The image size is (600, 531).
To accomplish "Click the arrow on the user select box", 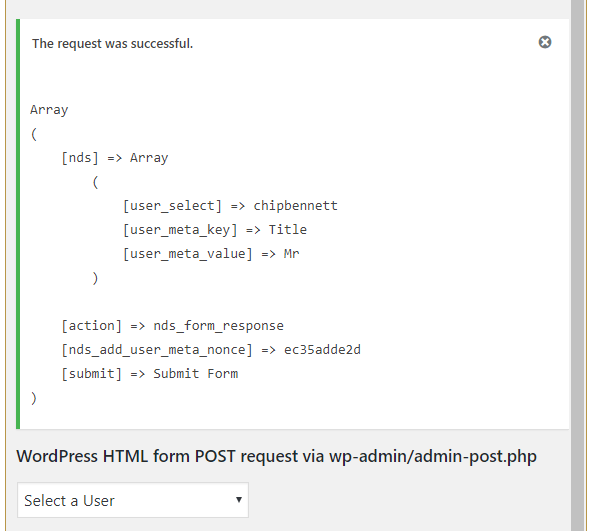I will click(x=238, y=500).
